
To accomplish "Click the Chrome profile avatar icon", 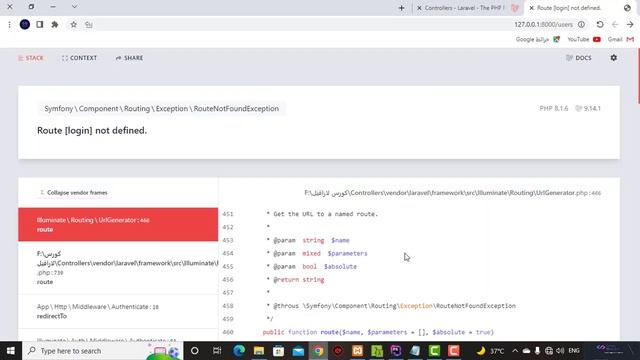I will [25, 24].
